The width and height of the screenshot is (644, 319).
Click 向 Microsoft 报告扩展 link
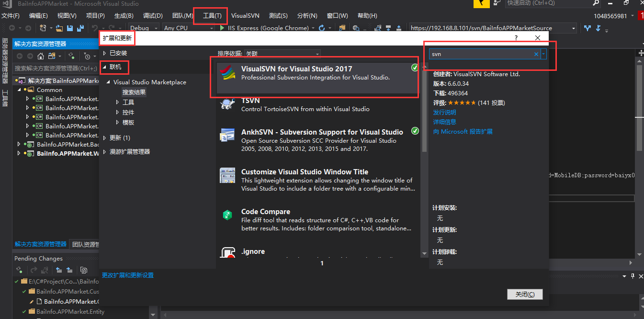click(463, 131)
